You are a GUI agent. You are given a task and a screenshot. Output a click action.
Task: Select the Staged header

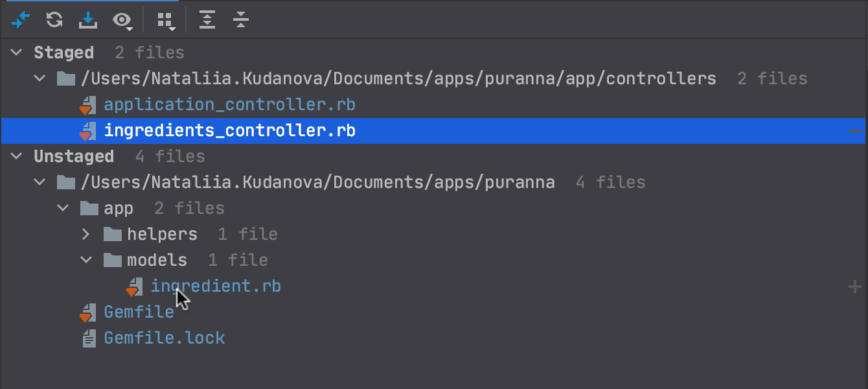click(64, 53)
